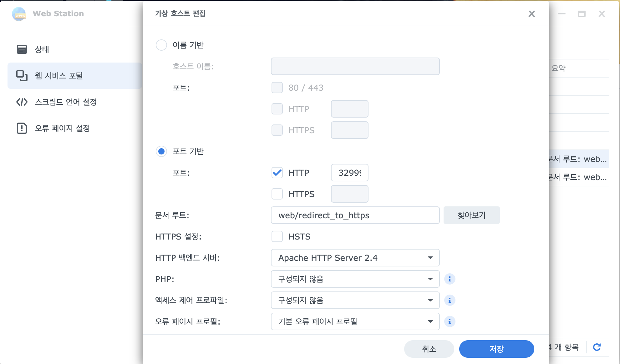Click the 스크립트 언어 설정 code icon
The width and height of the screenshot is (620, 364).
coord(22,102)
